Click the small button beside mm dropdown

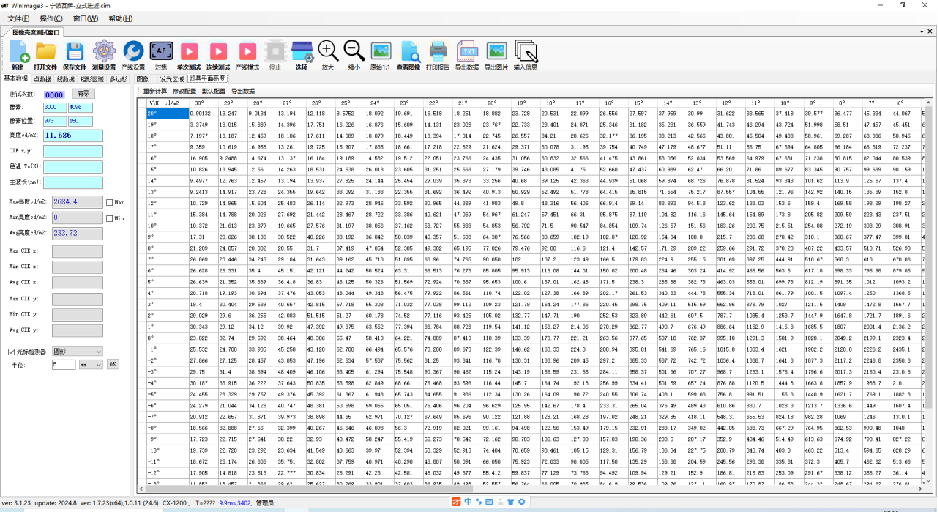tap(112, 364)
